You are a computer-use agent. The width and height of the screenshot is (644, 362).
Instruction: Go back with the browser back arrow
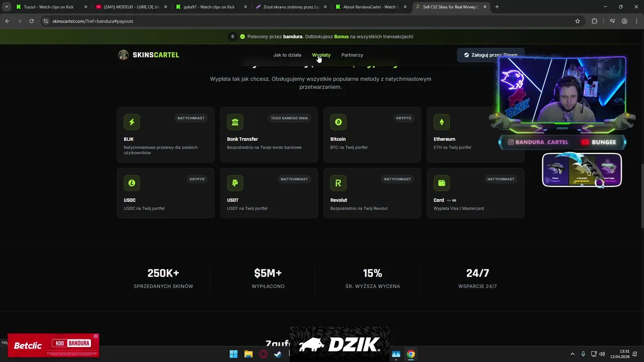point(7,21)
